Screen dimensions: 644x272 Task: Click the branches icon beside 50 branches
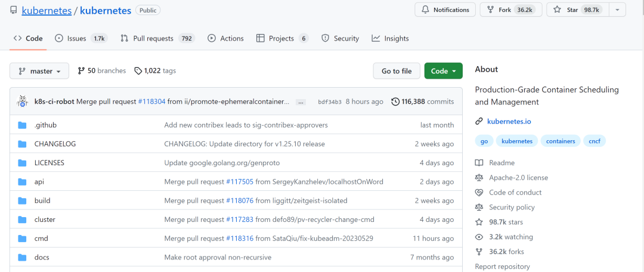tap(81, 70)
